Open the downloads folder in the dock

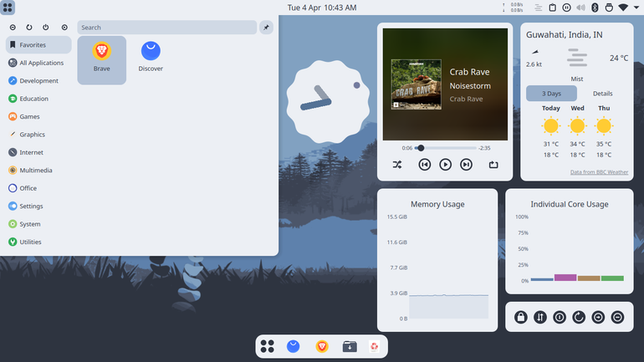[x=350, y=346]
